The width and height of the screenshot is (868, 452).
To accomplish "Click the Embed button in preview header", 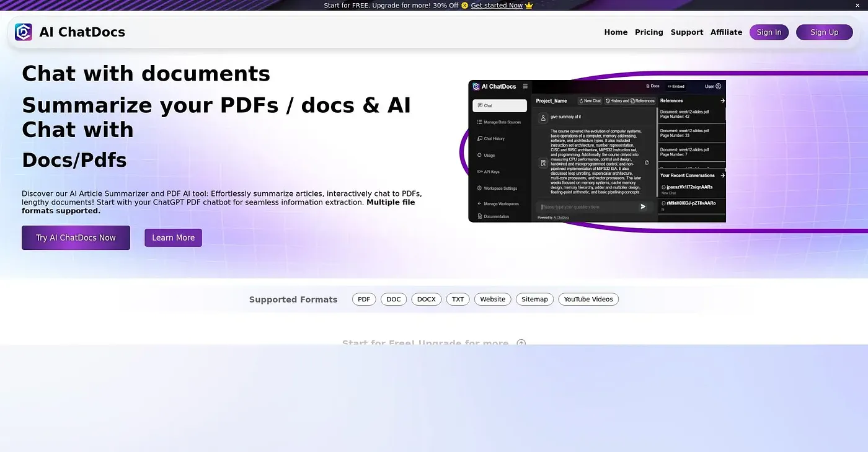I will click(676, 86).
